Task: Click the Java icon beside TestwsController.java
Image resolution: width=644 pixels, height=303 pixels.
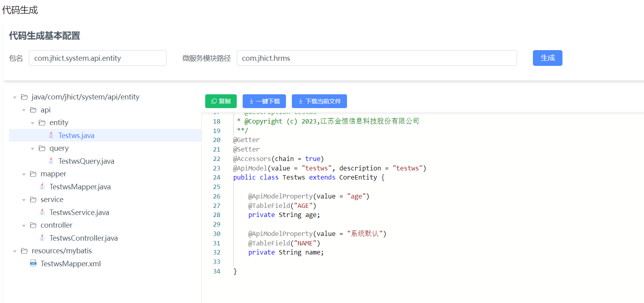Action: click(x=42, y=238)
